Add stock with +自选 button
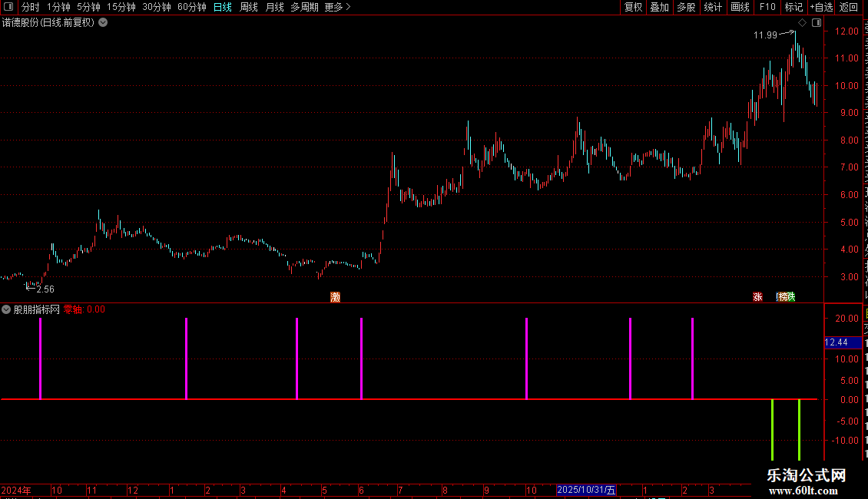Viewport: 868px width, 499px height. click(x=821, y=7)
